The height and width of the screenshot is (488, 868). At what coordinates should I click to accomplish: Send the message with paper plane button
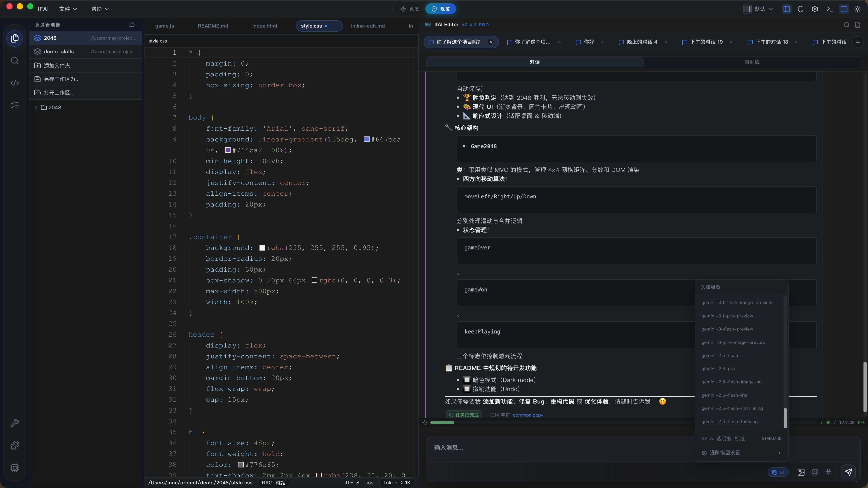pos(848,472)
